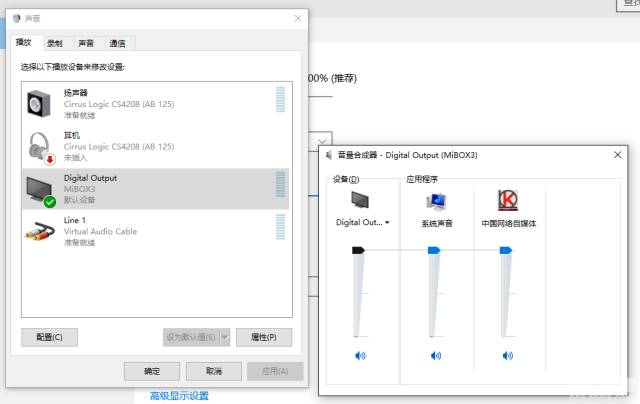The image size is (640, 404).
Task: Close the 声音 sound dialog
Action: click(x=298, y=18)
